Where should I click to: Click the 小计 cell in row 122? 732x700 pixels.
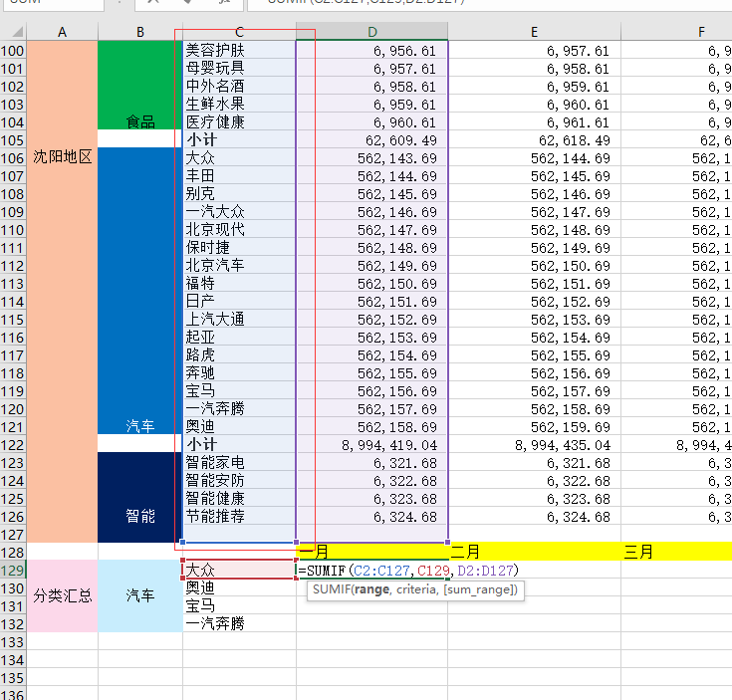tap(239, 445)
